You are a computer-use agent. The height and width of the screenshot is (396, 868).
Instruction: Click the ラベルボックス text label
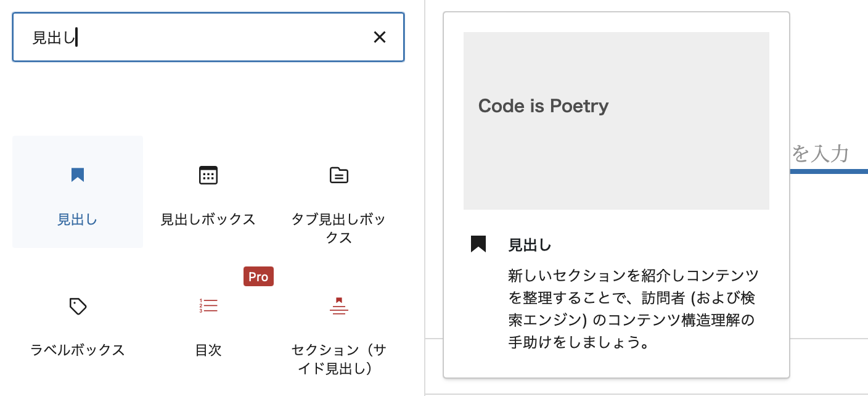(78, 350)
